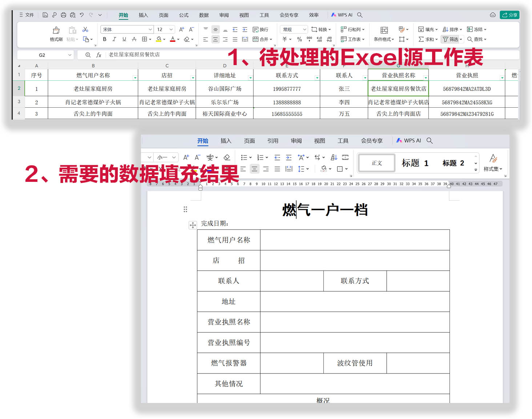Click the AutoSum (求和) button

coord(428,39)
